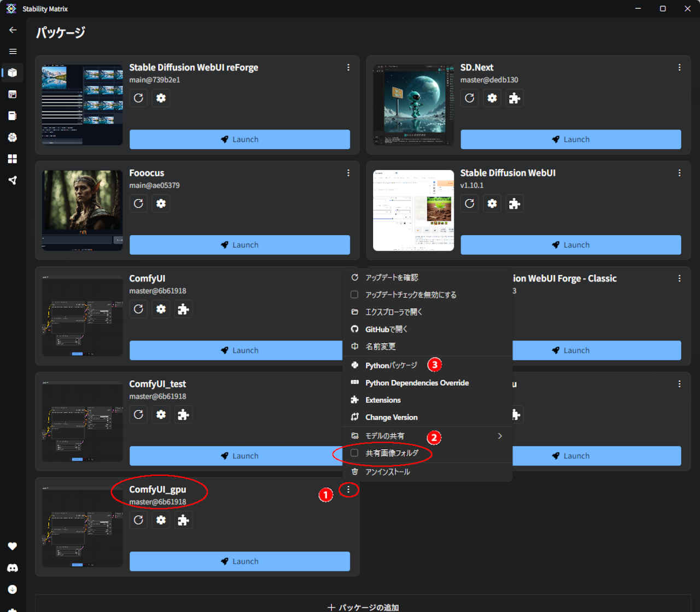Open three-dot menu for Stable Diffusion WebUI reForge
This screenshot has height=612, width=700.
pyautogui.click(x=348, y=67)
